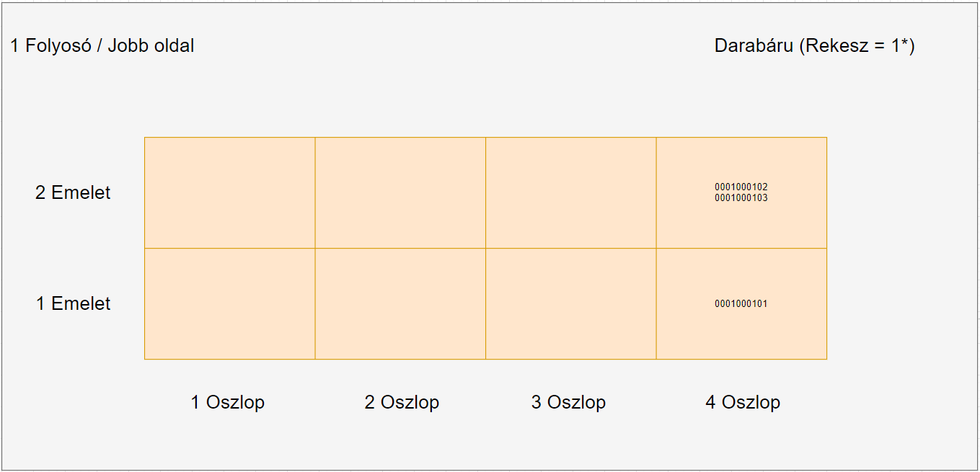
Task: Pick the 2 Emelet cell above 3 Oszlop
Action: [x=570, y=193]
